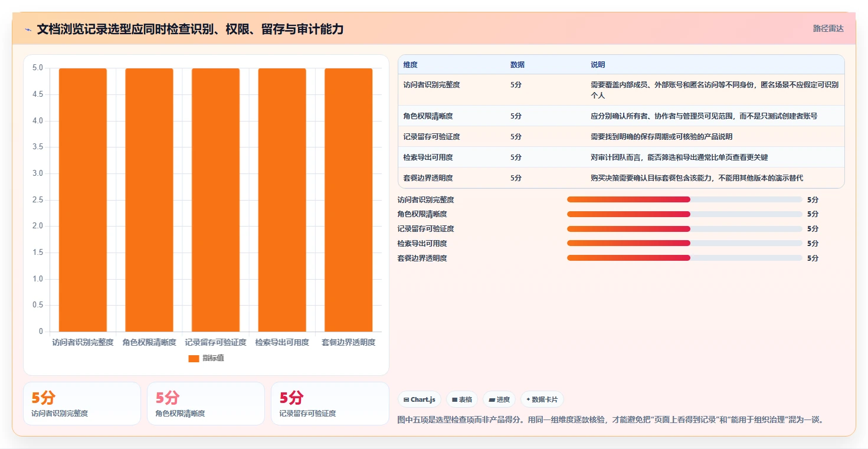868x449 pixels.
Task: Click the 5分 cell in 访问者识别完整度 table row
Action: (516, 85)
